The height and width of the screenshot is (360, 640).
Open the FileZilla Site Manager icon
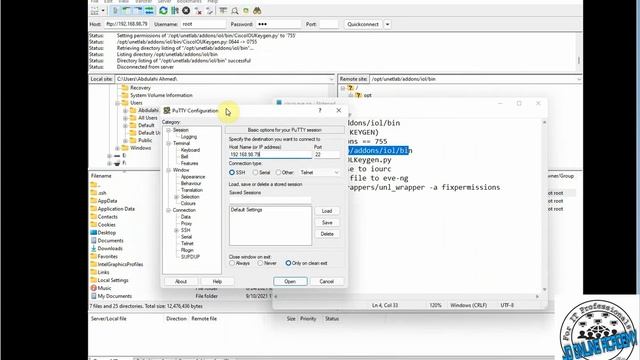[x=95, y=11]
